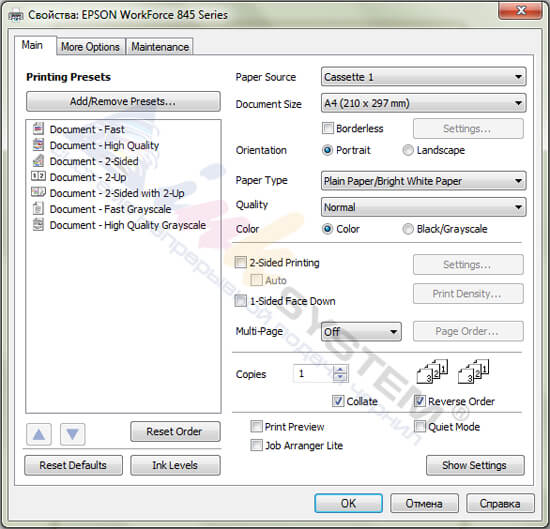Click the Document - 2-Up preset icon
550x529 pixels.
click(x=38, y=176)
